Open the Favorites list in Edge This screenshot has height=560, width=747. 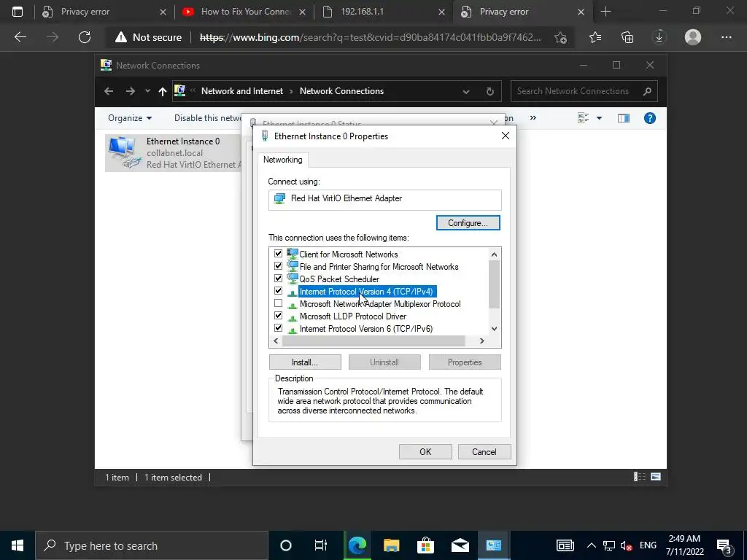point(595,37)
